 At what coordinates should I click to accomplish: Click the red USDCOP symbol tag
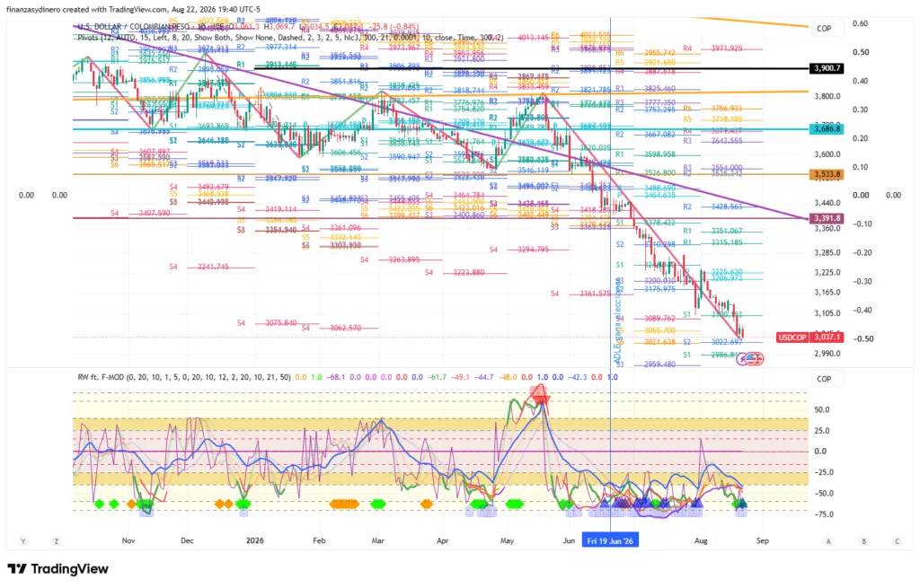click(792, 337)
